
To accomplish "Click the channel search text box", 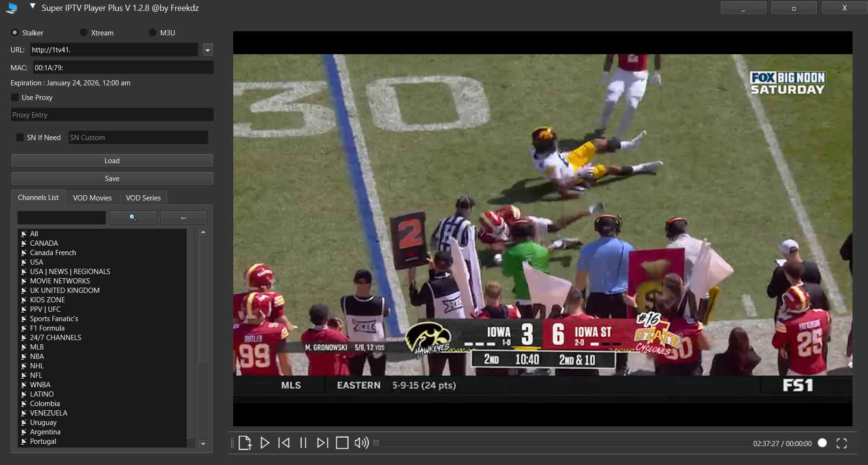I will 62,217.
